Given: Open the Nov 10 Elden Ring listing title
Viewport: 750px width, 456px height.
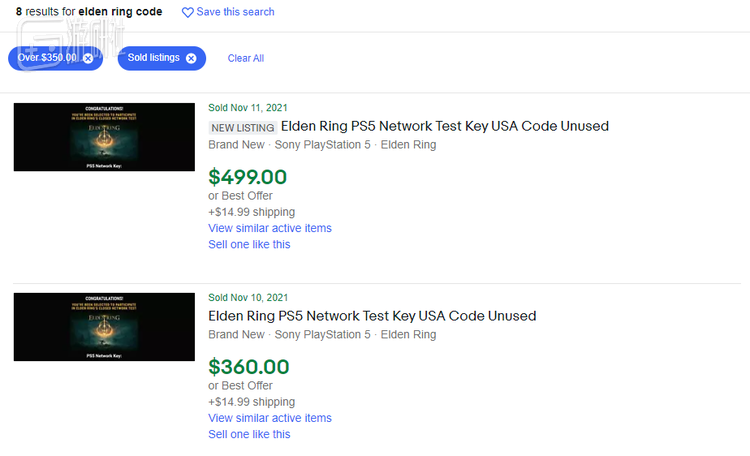Looking at the screenshot, I should tap(372, 316).
